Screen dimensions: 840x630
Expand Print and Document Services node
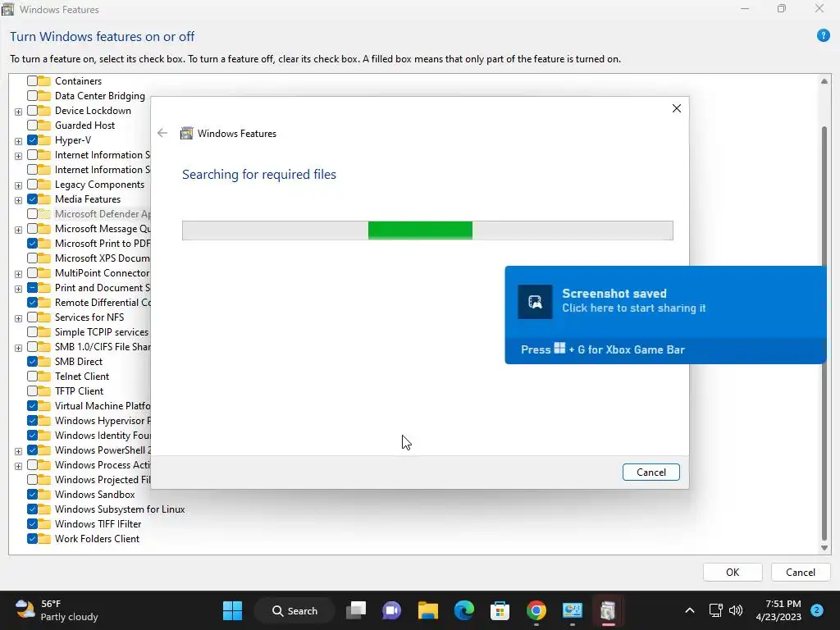click(x=18, y=289)
